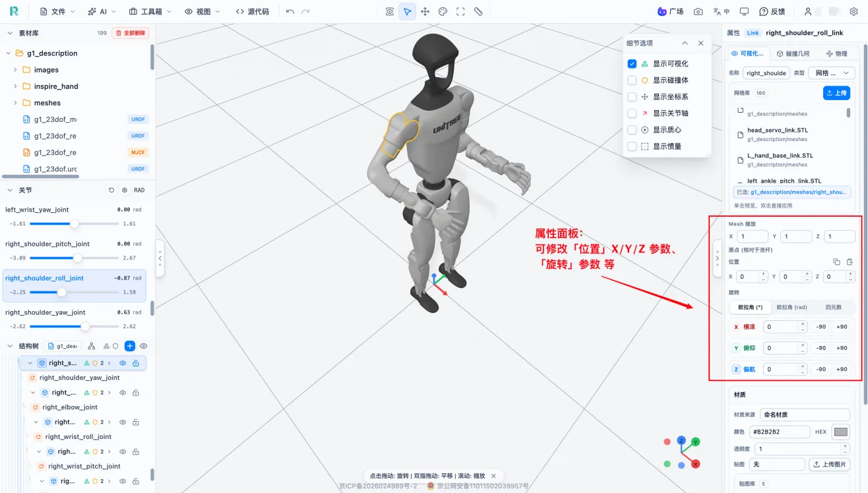This screenshot has height=493, width=868.
Task: Open joint panel settings gear icon
Action: pos(125,190)
